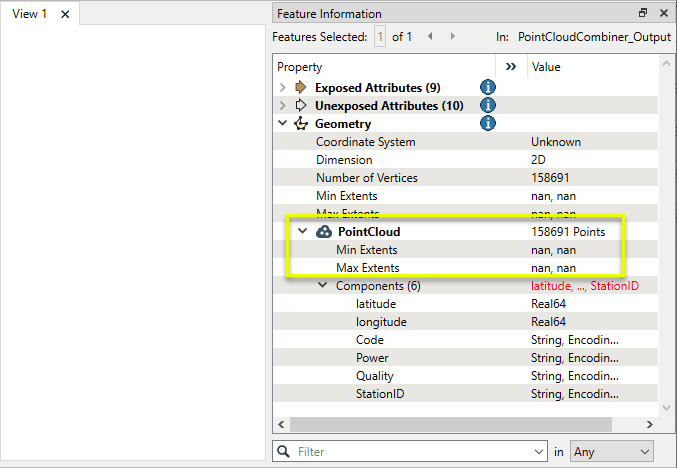Viewport: 677px width, 468px height.
Task: Open the filter scope 'Any' dropdown
Action: pyautogui.click(x=611, y=452)
